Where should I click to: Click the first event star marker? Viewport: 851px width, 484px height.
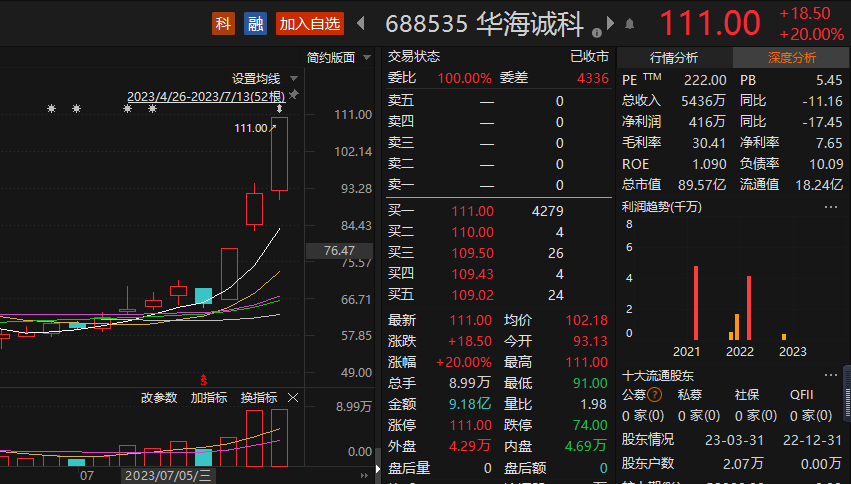51,109
